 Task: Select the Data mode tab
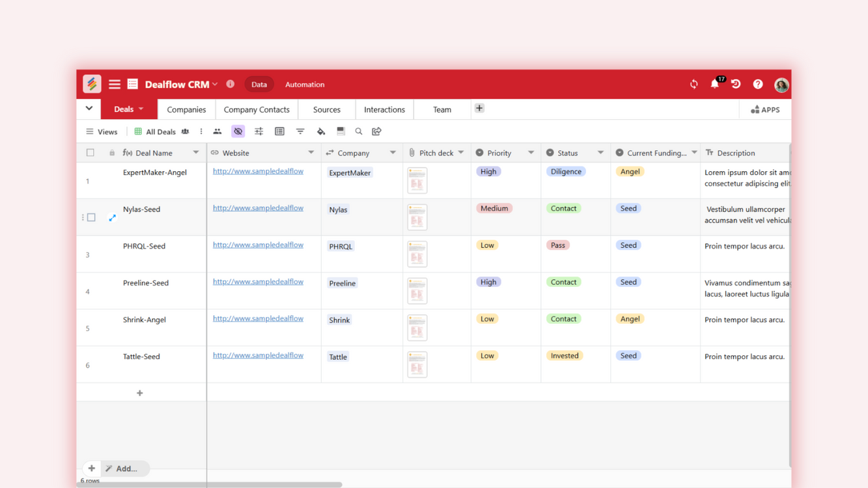tap(259, 85)
